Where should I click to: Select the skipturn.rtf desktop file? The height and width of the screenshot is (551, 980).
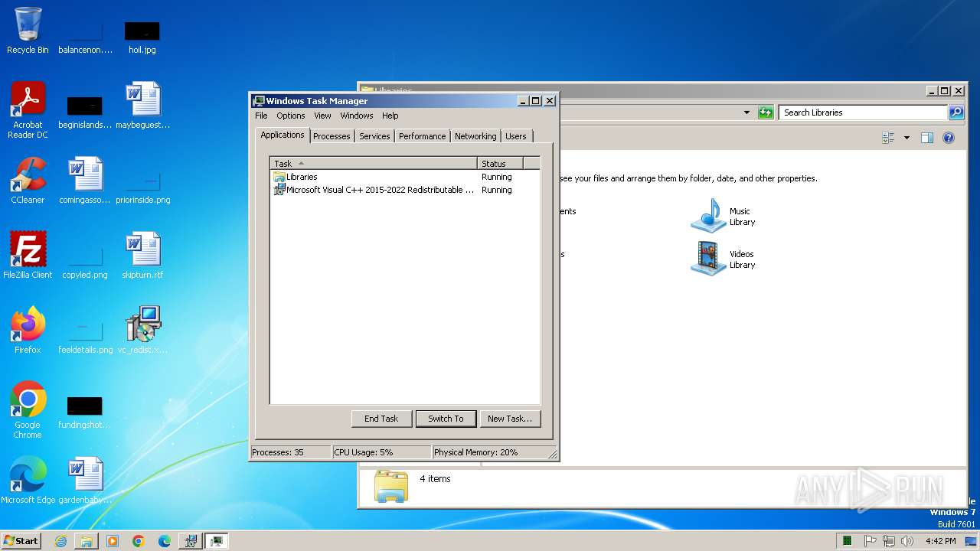pos(142,256)
